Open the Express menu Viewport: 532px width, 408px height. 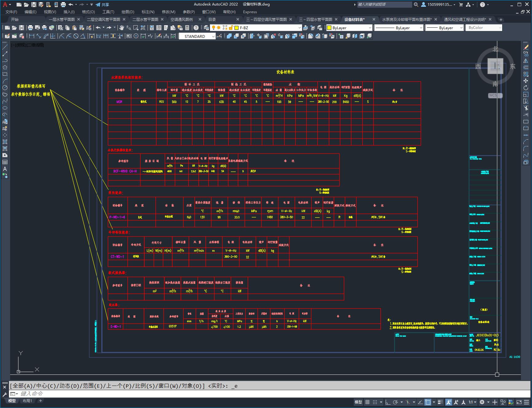pos(250,12)
